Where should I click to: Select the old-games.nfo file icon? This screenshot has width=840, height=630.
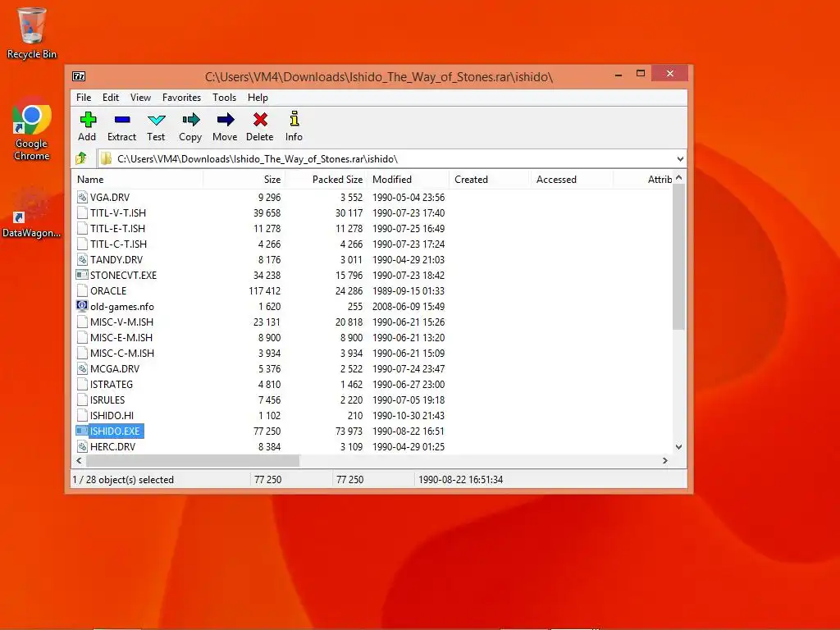click(82, 306)
